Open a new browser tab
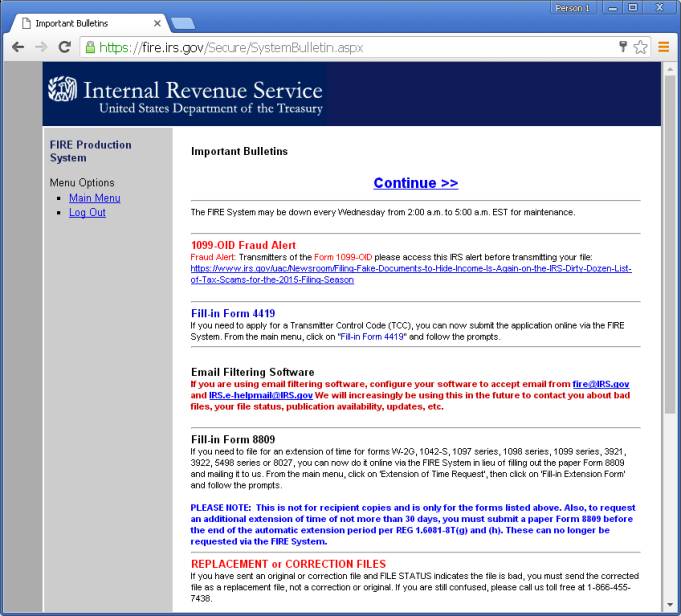This screenshot has height=616, width=681. click(x=184, y=21)
